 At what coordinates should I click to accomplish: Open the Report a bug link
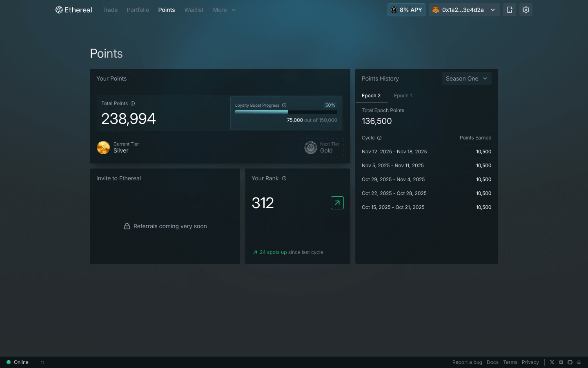coord(467,362)
